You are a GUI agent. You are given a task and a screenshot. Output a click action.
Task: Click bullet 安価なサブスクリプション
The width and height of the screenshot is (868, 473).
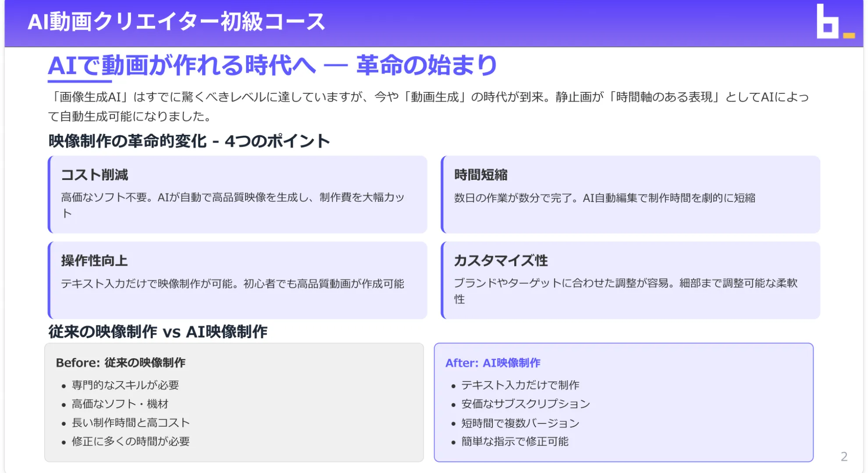525,404
